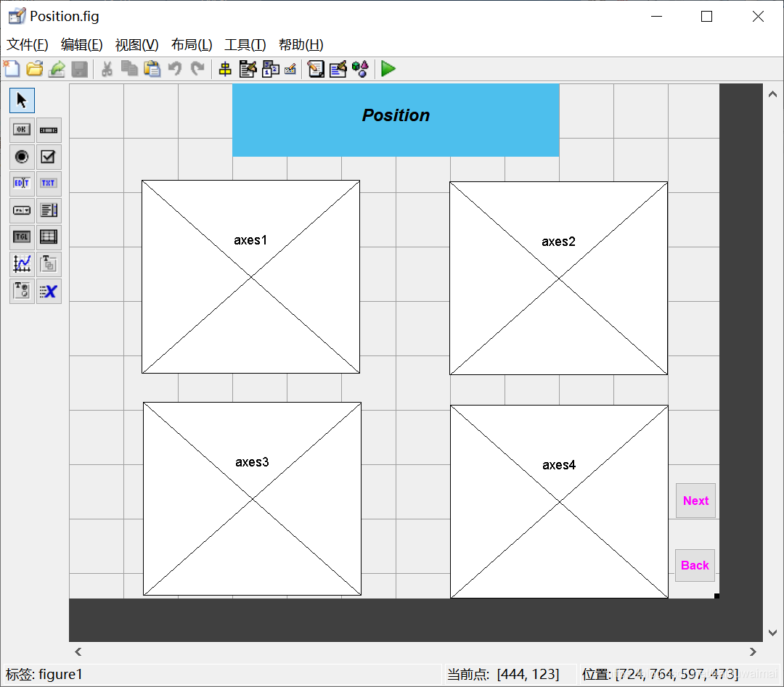Viewport: 784px width, 687px height.
Task: Open the 工具(T) menu
Action: 245,45
